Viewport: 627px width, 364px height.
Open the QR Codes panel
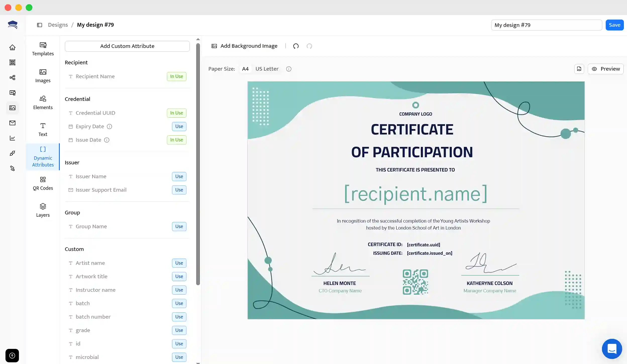(x=43, y=183)
